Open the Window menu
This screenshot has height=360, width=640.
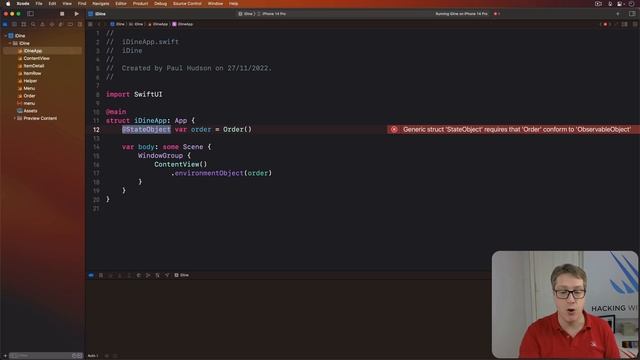[216, 4]
